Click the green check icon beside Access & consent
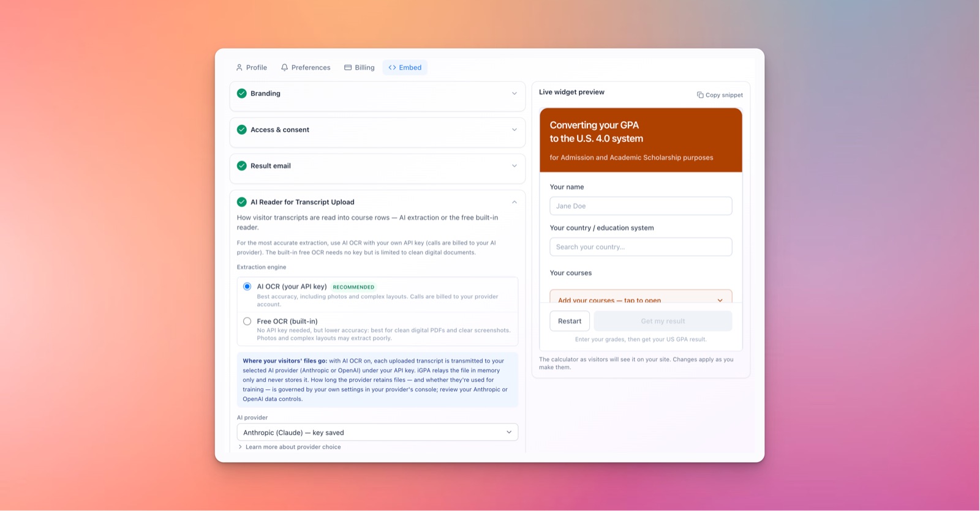 click(x=242, y=130)
